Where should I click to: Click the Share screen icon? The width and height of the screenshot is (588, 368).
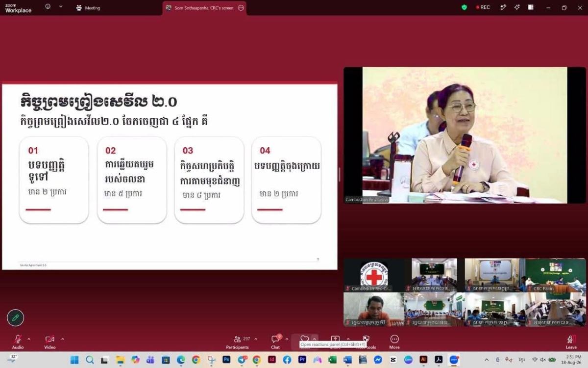click(x=335, y=339)
